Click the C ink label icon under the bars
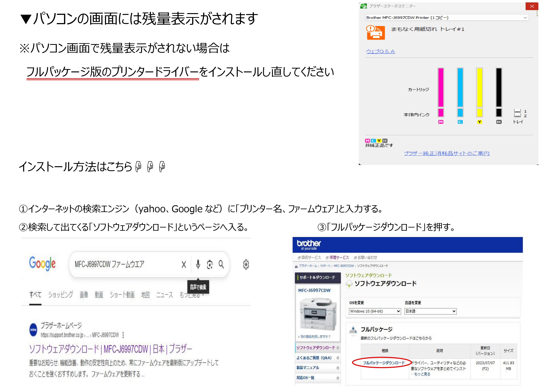555x392 pixels. 460,122
